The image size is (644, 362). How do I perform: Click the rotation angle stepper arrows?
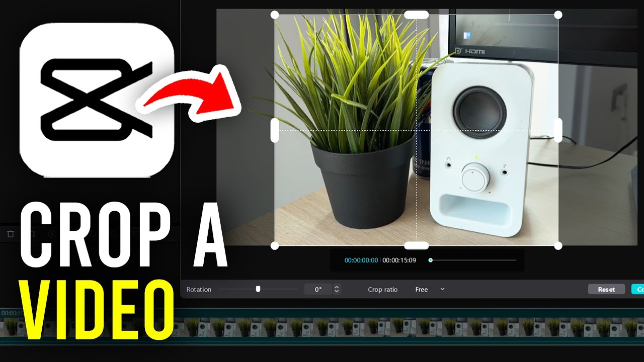(337, 289)
